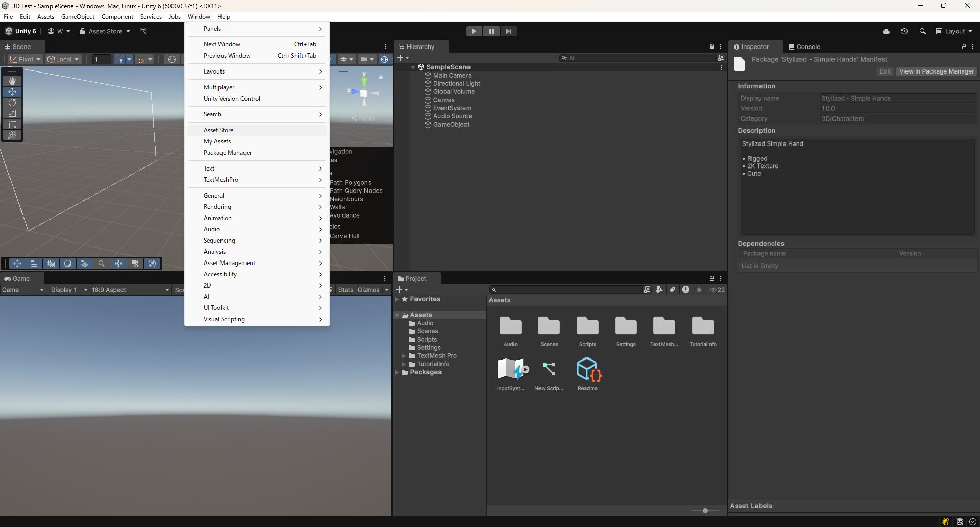
Task: Activate the scene search magnifier tool
Action: tap(102, 263)
